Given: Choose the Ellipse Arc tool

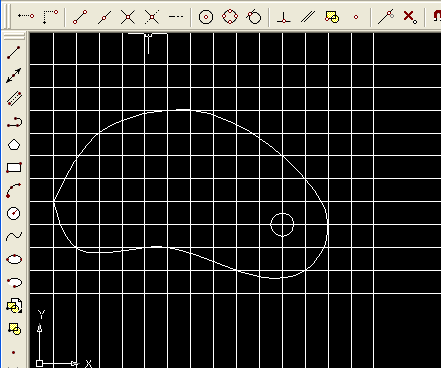Looking at the screenshot, I should coord(14,282).
